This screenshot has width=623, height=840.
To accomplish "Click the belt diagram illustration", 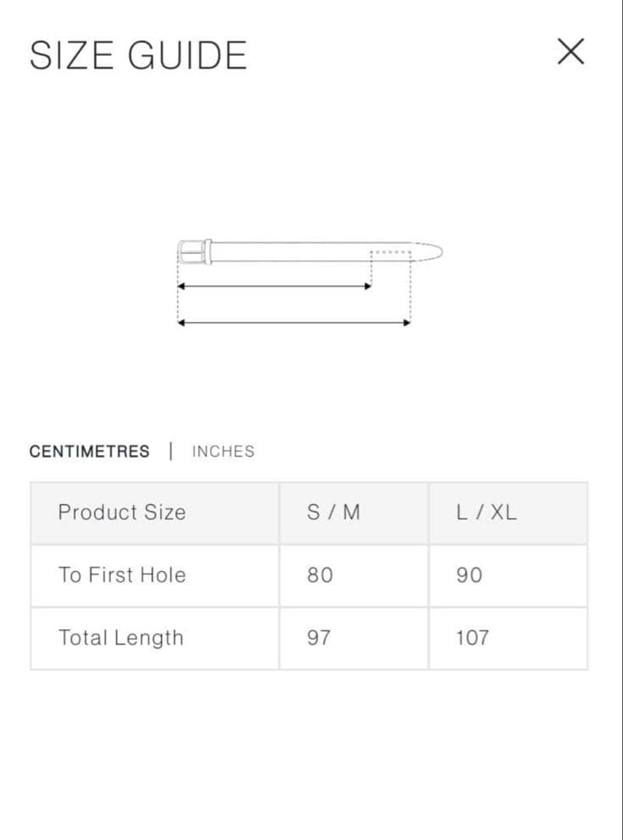I will point(310,283).
